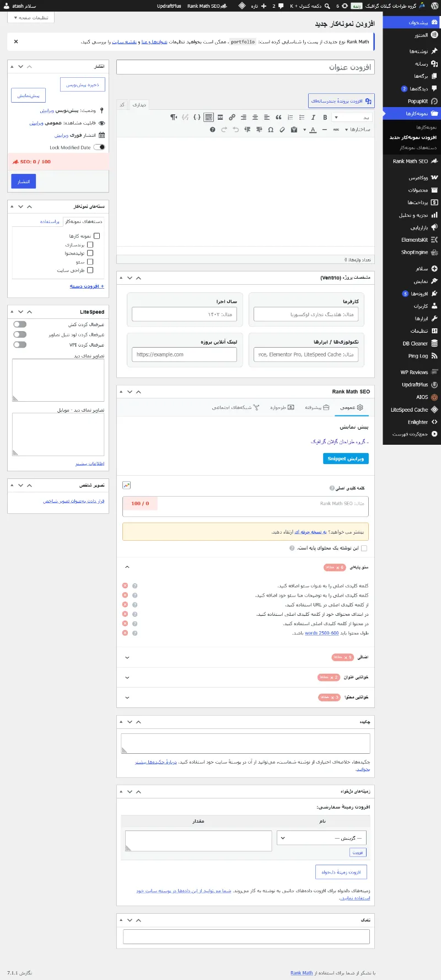Screen dimensions: 441x980
Task: Collapse the سئو پایه‌ای section
Action: click(x=127, y=567)
